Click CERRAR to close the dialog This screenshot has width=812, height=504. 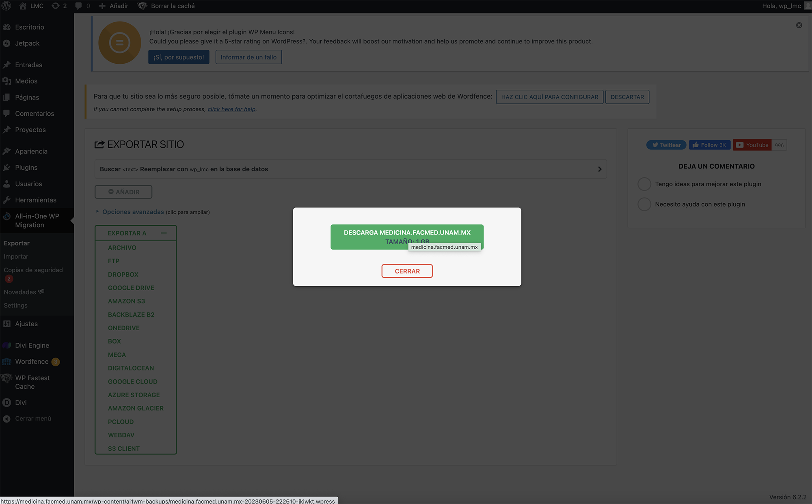[x=407, y=271]
